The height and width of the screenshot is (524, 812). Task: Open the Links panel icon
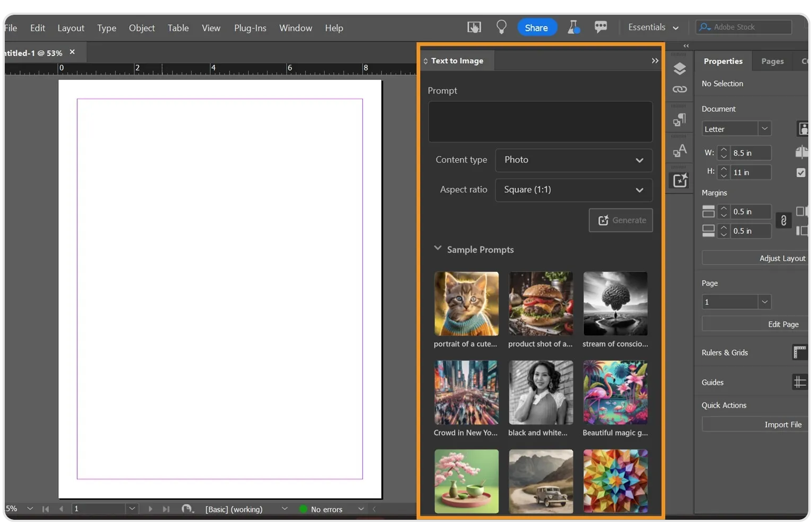(x=679, y=90)
